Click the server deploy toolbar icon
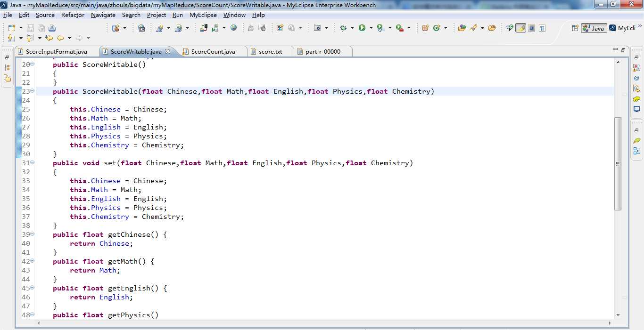Image resolution: width=644 pixels, height=330 pixels. [203, 28]
